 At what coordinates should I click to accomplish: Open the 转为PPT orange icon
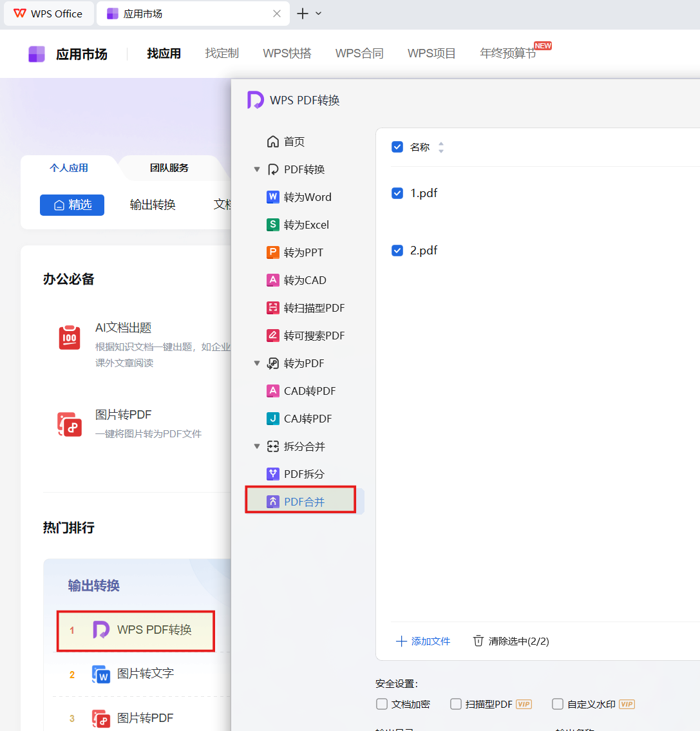273,252
